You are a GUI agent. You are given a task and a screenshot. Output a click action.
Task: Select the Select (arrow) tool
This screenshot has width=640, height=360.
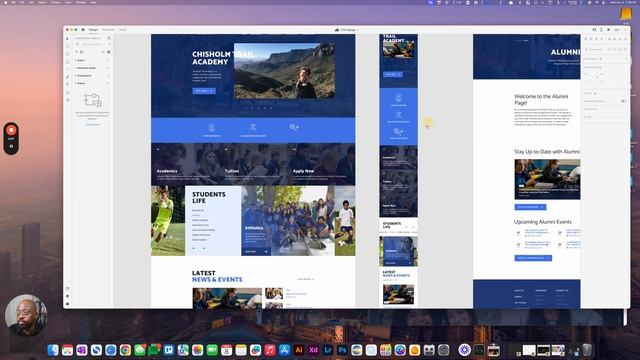67,38
